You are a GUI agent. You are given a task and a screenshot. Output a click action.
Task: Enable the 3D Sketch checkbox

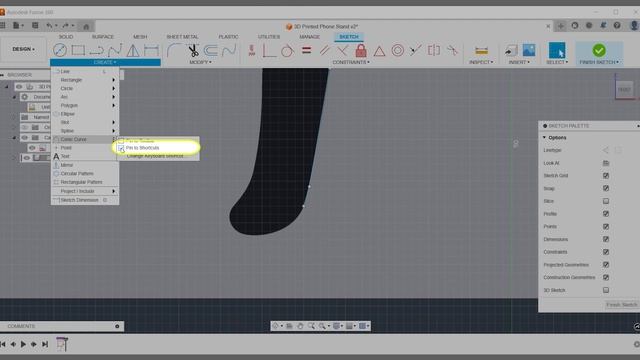pyautogui.click(x=606, y=290)
